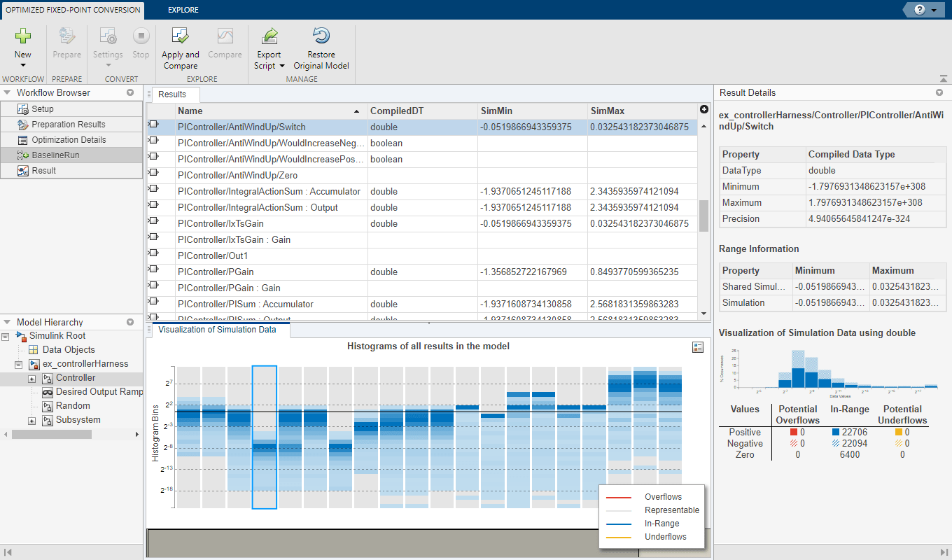The height and width of the screenshot is (560, 952).
Task: Click the Apply and Compare icon
Action: click(181, 36)
